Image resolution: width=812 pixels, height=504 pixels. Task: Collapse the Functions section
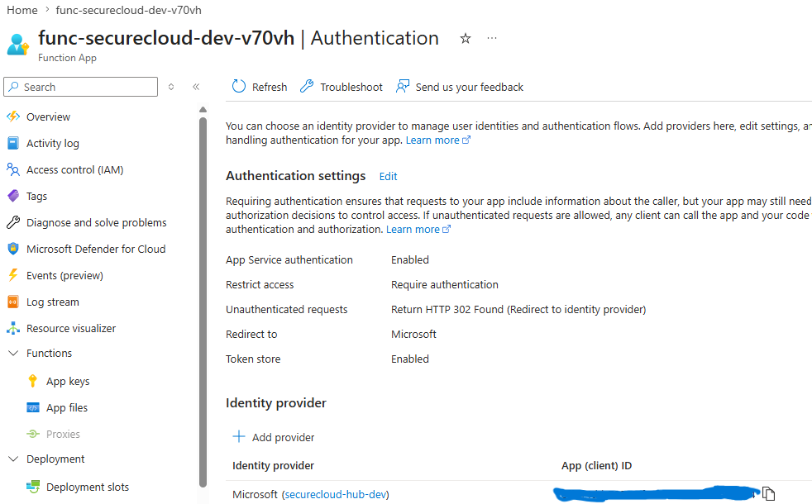[x=13, y=353]
